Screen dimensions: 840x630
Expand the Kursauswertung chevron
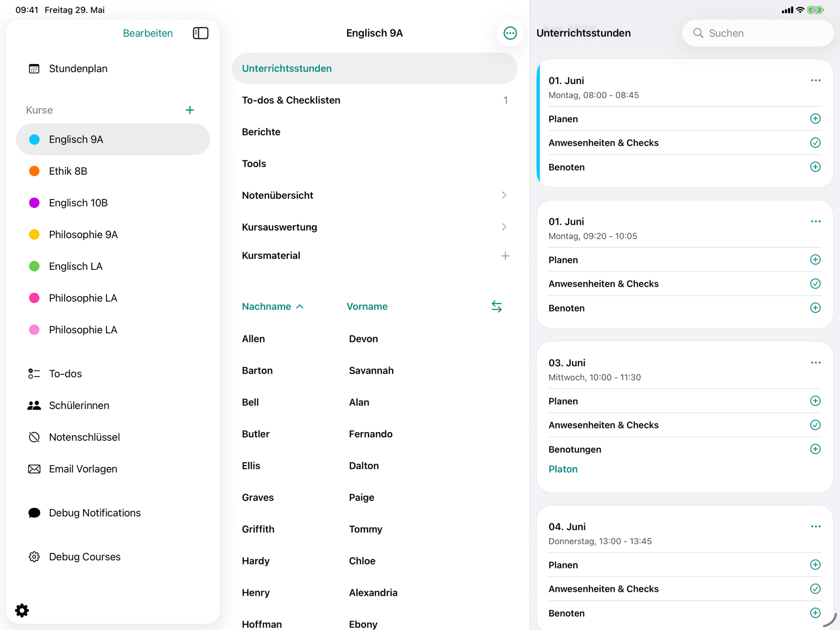pyautogui.click(x=504, y=227)
